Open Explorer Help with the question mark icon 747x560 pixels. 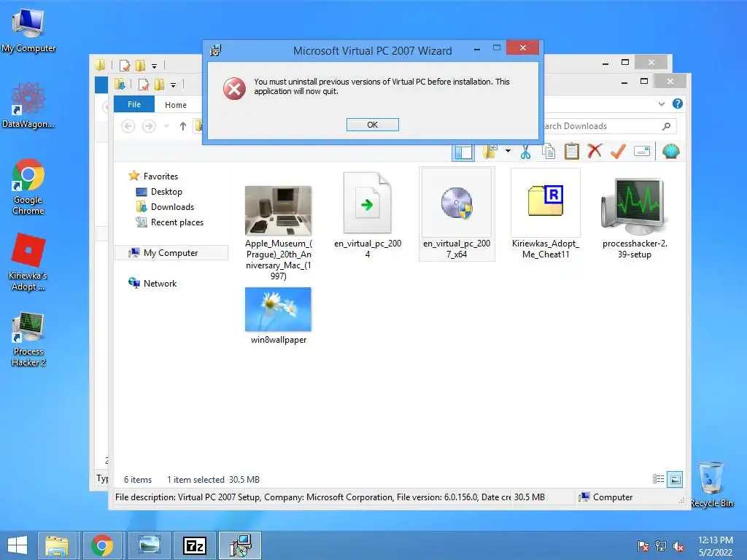coord(678,104)
